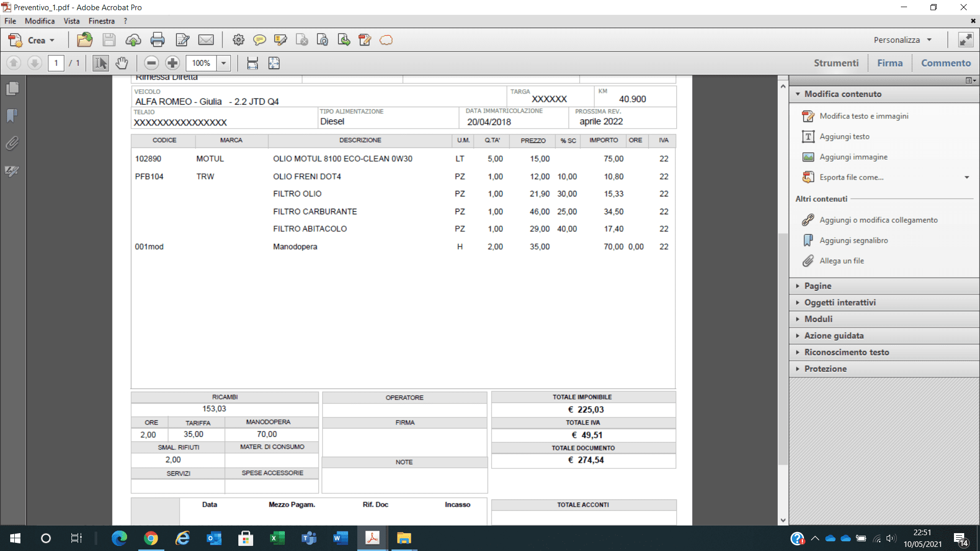This screenshot has width=980, height=551.
Task: Click Modifica testo e immagini
Action: tap(864, 116)
